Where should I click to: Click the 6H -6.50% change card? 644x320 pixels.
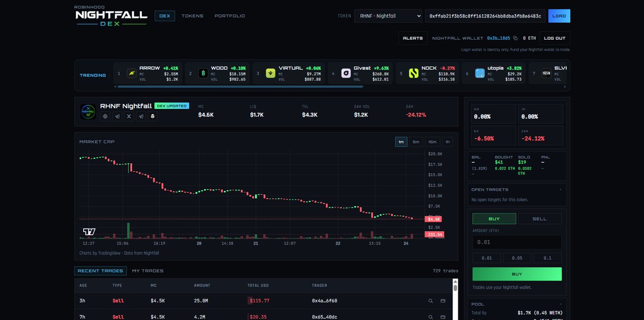click(494, 135)
